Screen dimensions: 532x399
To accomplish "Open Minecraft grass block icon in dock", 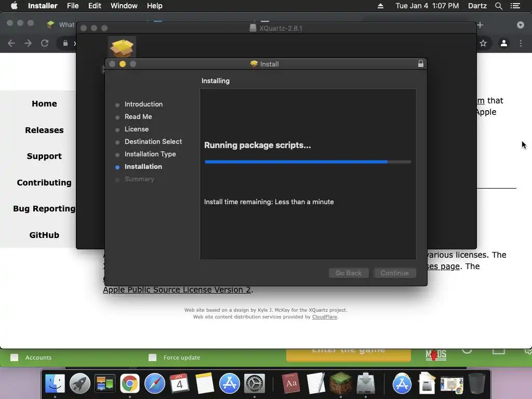I will click(x=341, y=384).
